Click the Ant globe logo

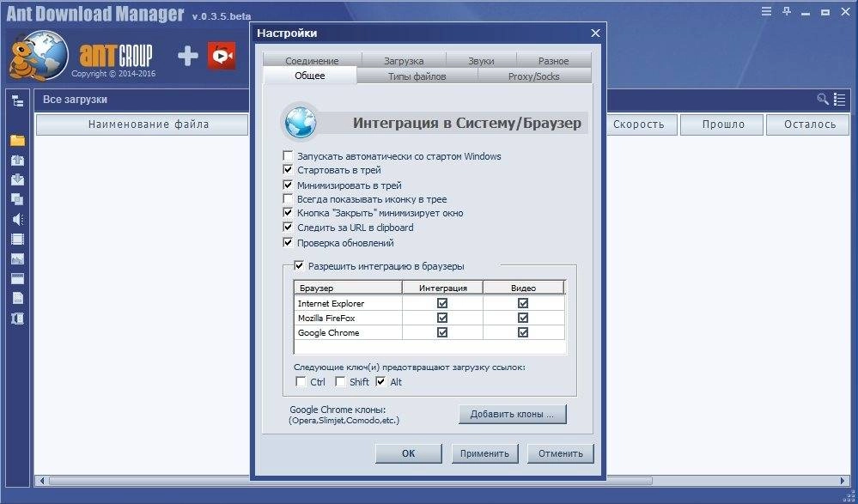click(x=40, y=55)
